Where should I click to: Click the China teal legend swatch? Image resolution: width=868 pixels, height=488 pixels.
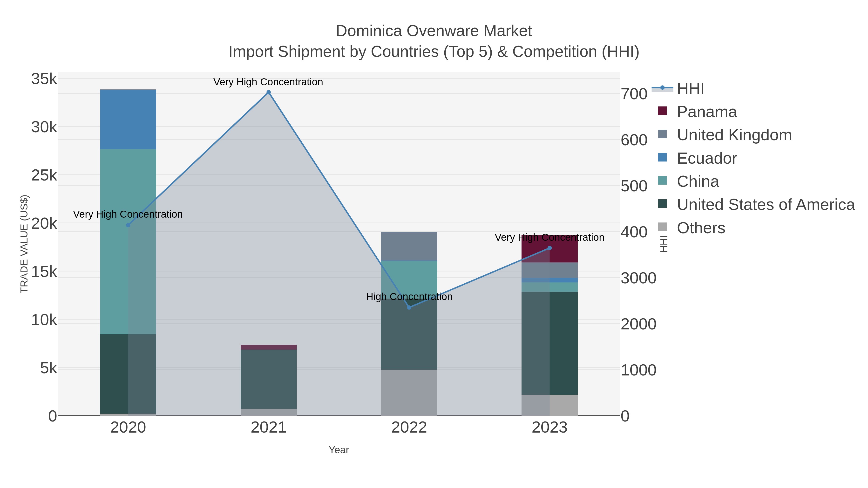663,180
